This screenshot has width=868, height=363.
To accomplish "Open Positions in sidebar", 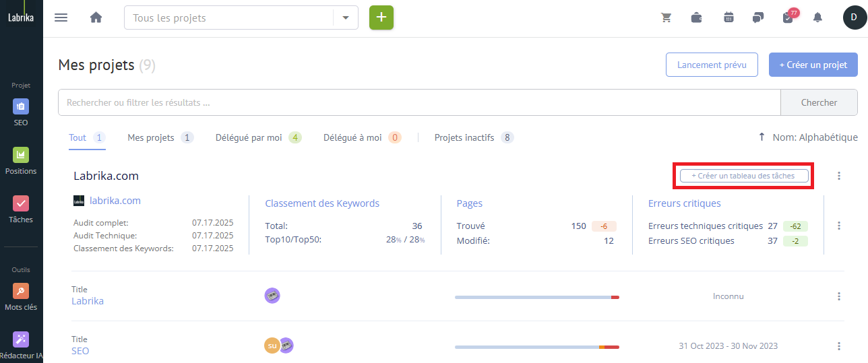I will pyautogui.click(x=21, y=162).
